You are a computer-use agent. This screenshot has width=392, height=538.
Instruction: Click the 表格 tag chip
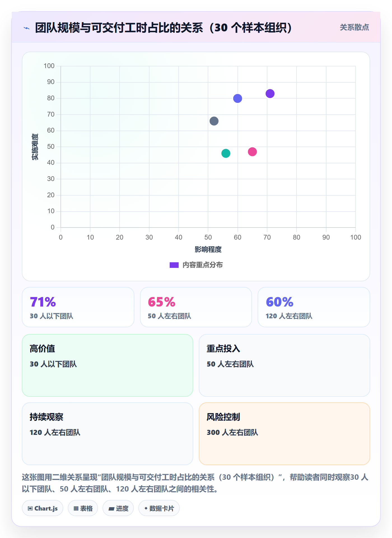tap(83, 508)
